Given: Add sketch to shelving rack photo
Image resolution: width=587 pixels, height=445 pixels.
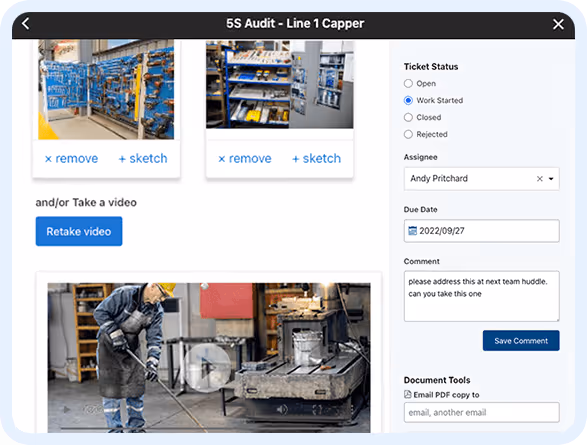Looking at the screenshot, I should (316, 159).
